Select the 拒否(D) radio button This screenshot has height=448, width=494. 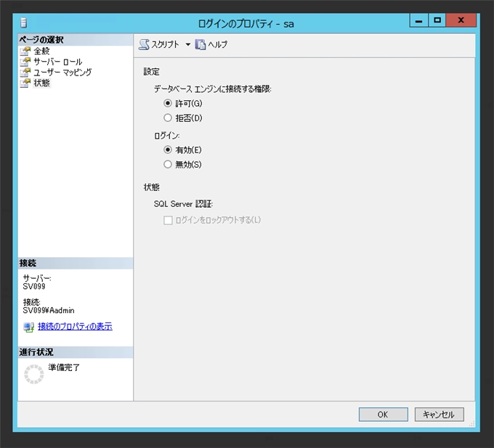coord(168,118)
